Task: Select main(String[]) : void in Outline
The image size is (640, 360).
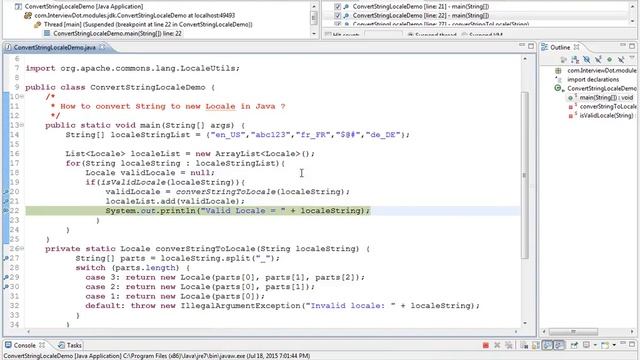Action: 606,98
